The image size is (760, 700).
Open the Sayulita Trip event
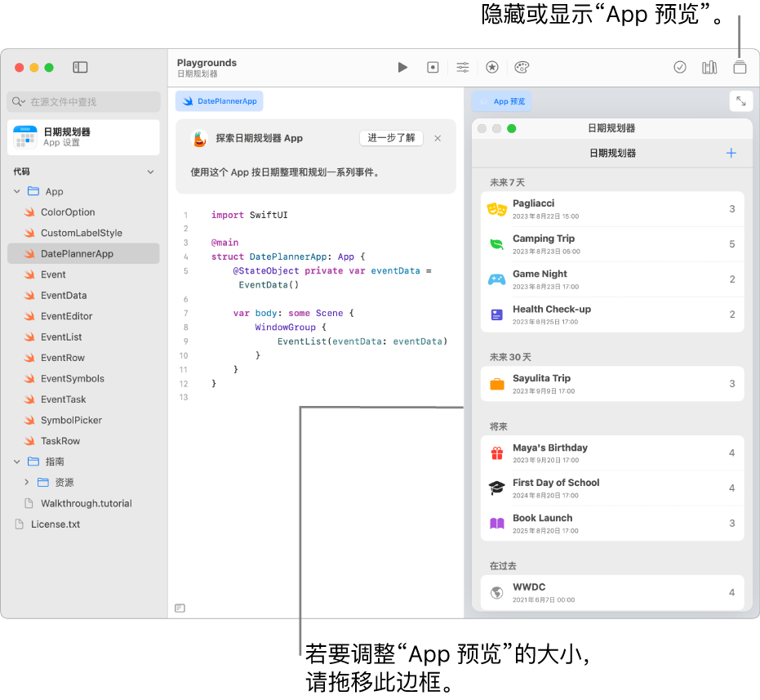pyautogui.click(x=612, y=384)
